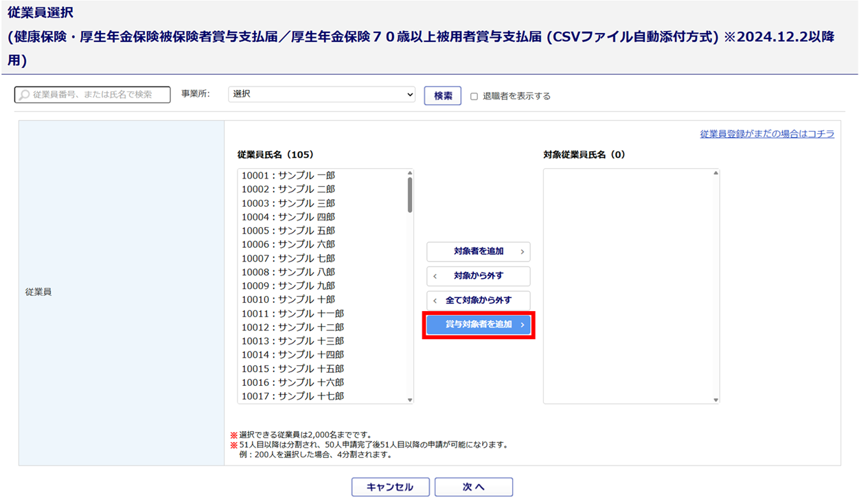859x504 pixels.
Task: Click employee list scrollbar up arrow
Action: [410, 173]
